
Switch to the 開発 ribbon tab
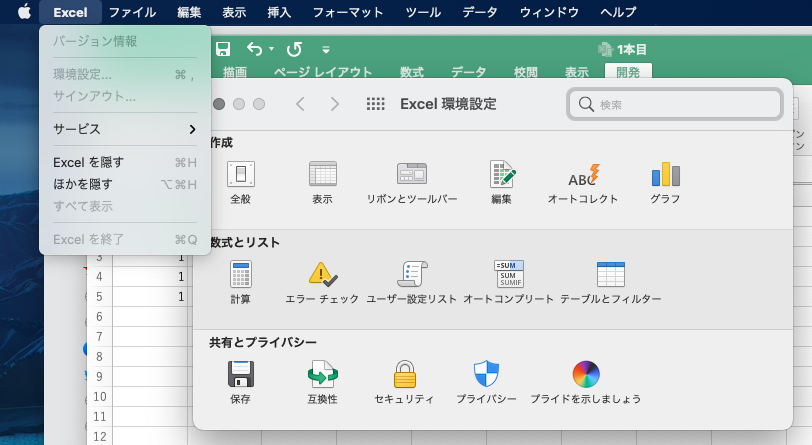[x=628, y=72]
